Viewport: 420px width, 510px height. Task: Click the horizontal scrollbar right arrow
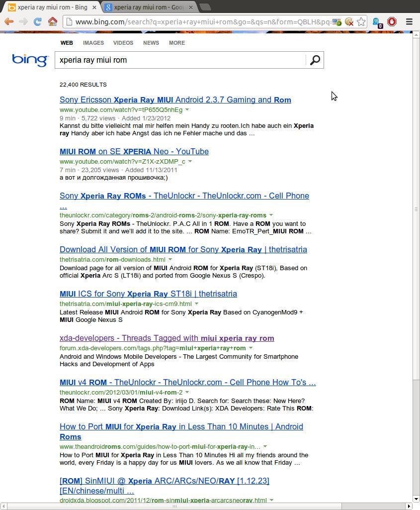click(x=409, y=507)
